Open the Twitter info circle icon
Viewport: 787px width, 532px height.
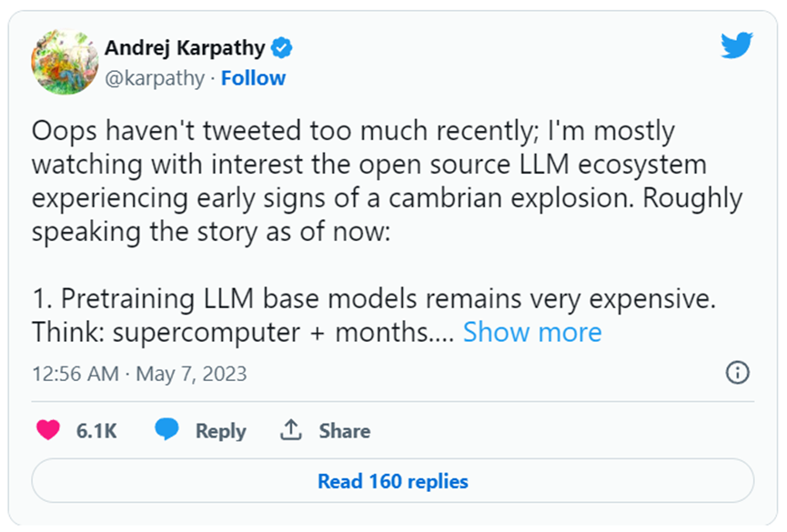(x=737, y=373)
